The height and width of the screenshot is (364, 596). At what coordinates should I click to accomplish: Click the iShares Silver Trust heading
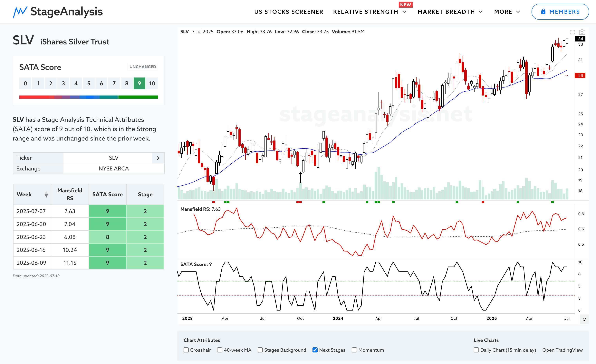point(75,42)
